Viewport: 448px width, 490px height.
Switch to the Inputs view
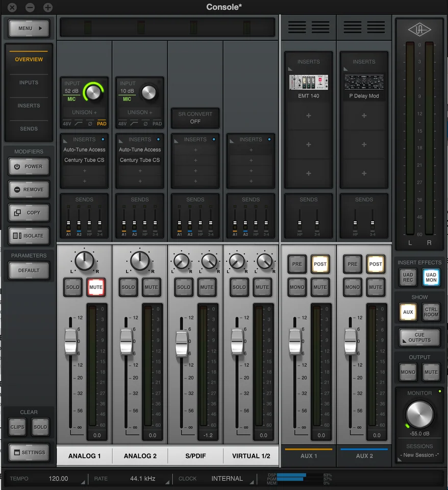point(29,83)
